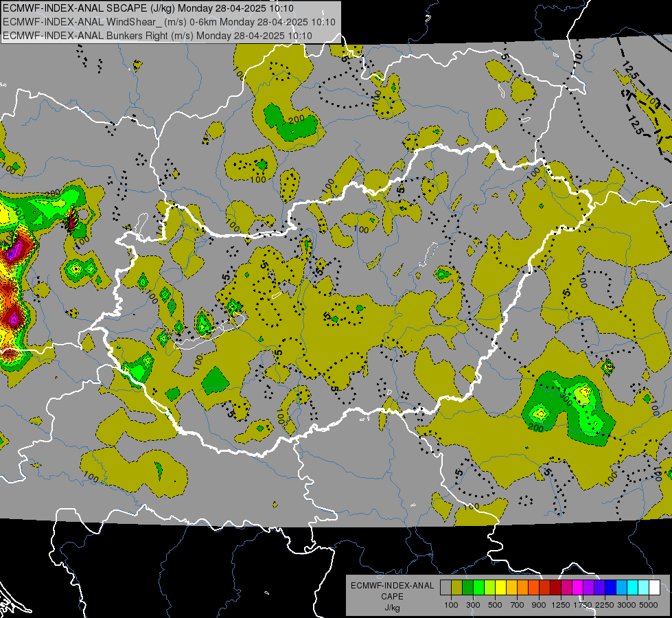
Task: Select the pink-magenta swatch after 1250
Action: tap(567, 587)
